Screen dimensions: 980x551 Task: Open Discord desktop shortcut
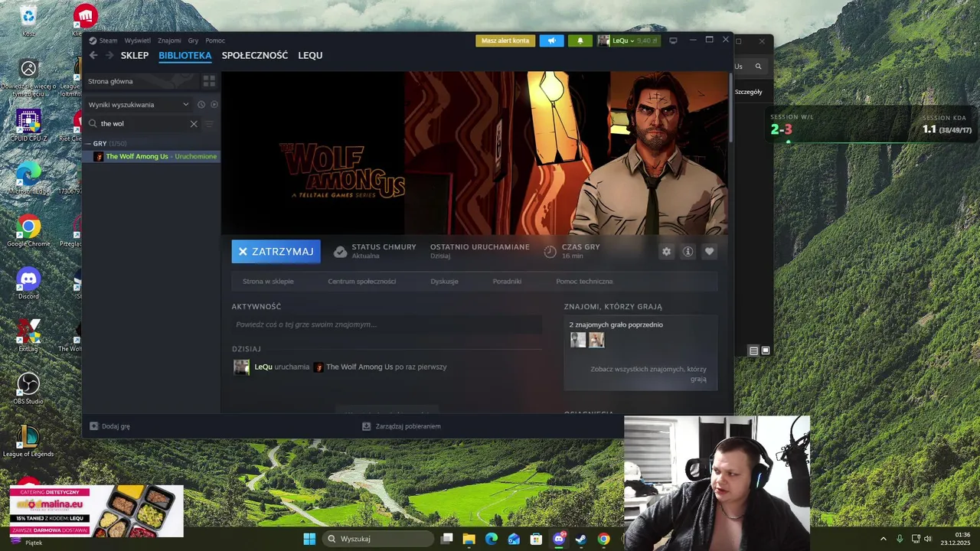coord(28,283)
